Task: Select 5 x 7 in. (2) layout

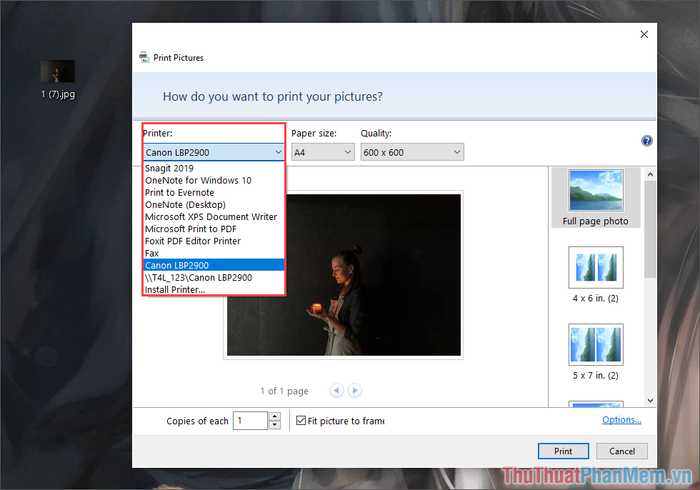Action: click(596, 352)
